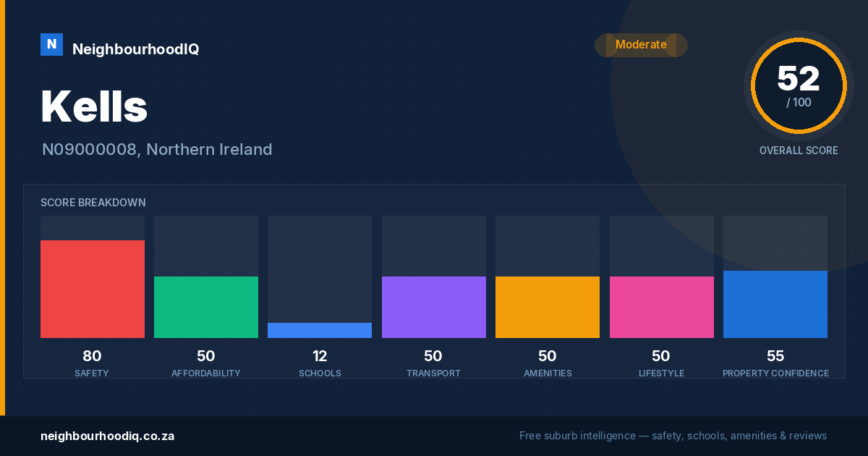Click the Score Breakdown heading
Image resolution: width=868 pixels, height=456 pixels.
click(x=93, y=203)
